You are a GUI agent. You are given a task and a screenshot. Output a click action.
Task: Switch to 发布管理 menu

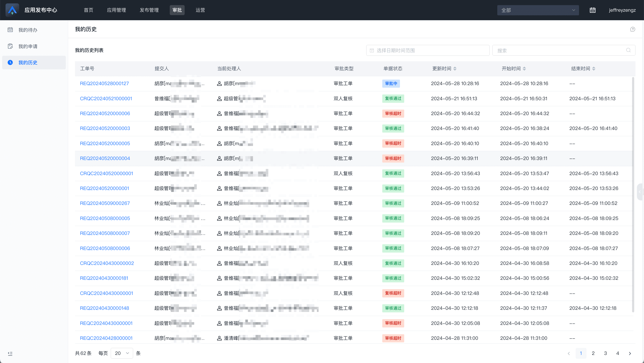pyautogui.click(x=149, y=10)
